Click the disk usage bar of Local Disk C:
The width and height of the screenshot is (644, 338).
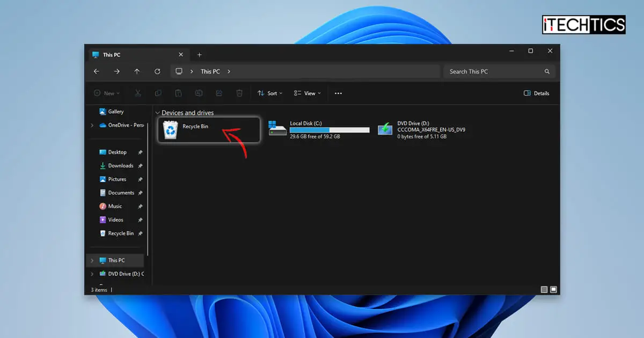coord(329,130)
